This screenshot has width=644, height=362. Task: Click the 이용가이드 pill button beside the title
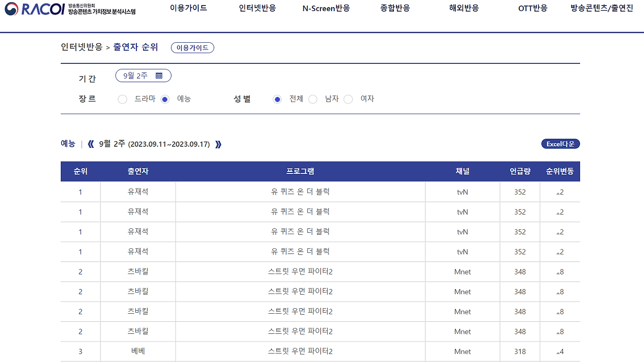(x=192, y=47)
